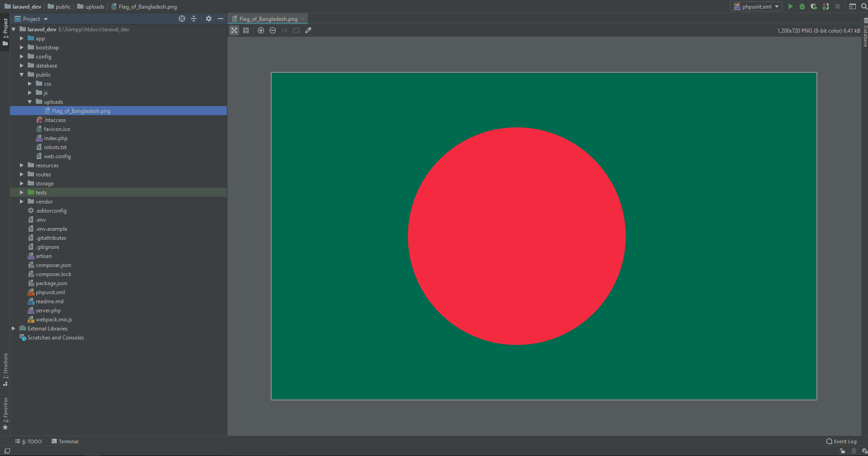Screen dimensions: 868x456
Task: Switch to the TODO tool window
Action: [29, 441]
